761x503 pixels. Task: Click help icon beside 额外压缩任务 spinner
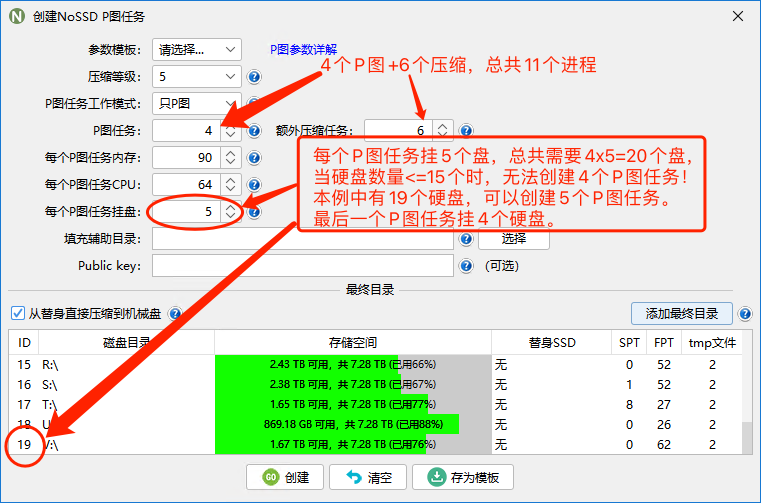[x=466, y=131]
